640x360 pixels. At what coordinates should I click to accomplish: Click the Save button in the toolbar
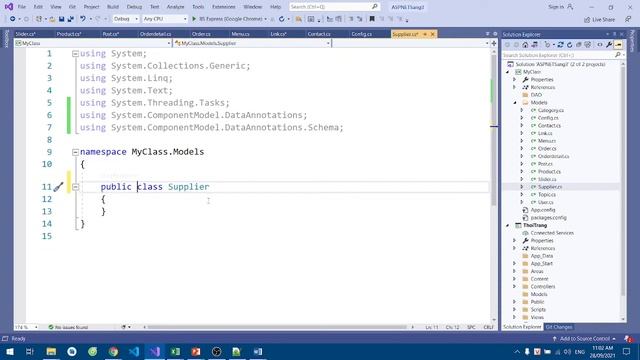(61, 19)
